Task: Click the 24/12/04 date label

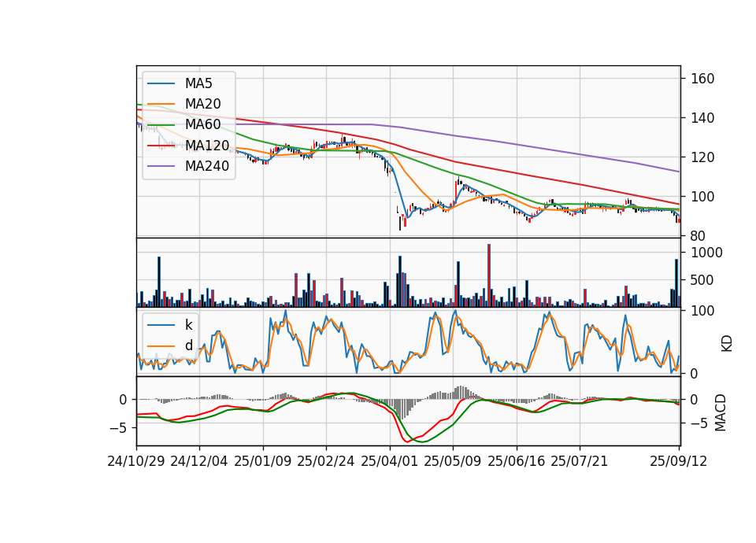Action: coord(199,461)
